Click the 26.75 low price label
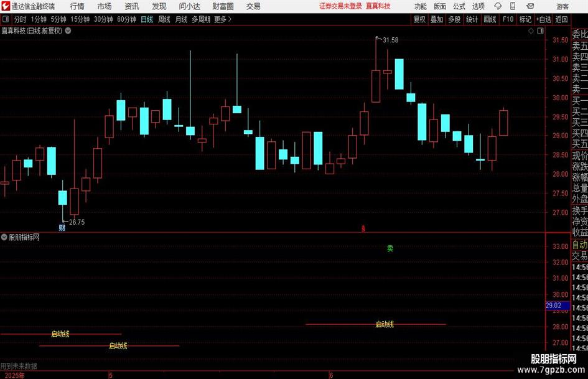Viewport: 588px width, 379px height. [x=77, y=222]
